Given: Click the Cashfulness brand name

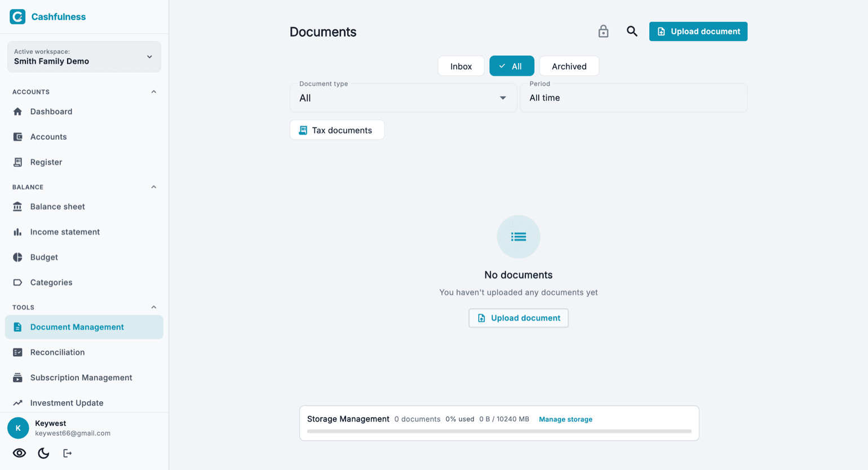Looking at the screenshot, I should 59,17.
